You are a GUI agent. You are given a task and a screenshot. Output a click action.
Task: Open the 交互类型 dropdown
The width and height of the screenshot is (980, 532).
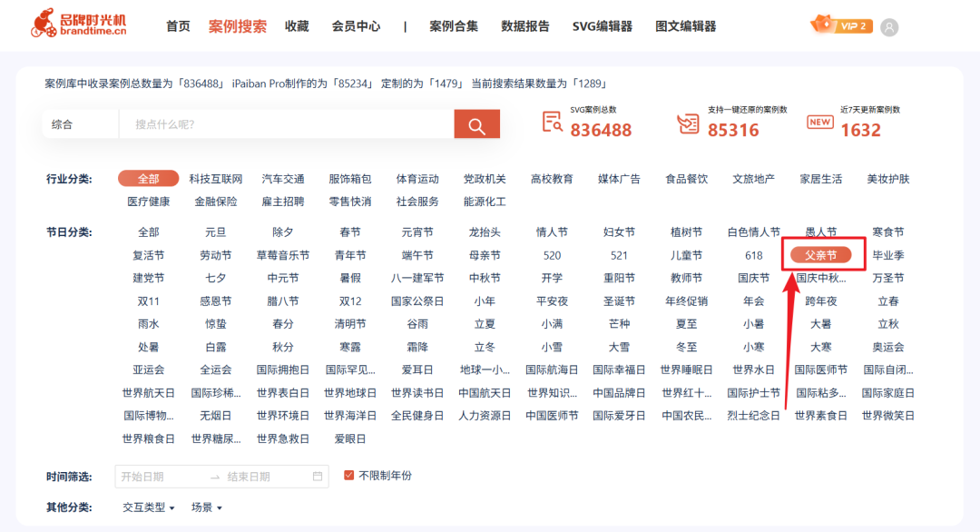click(145, 508)
